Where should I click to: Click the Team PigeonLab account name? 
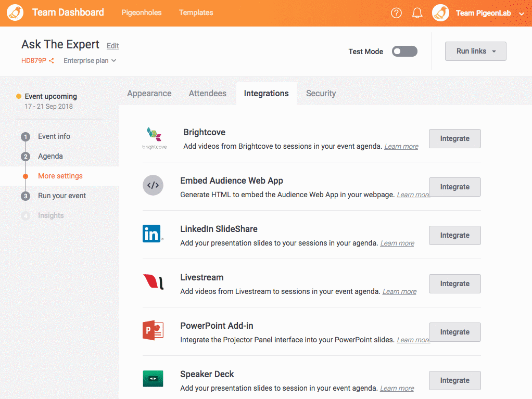click(483, 13)
